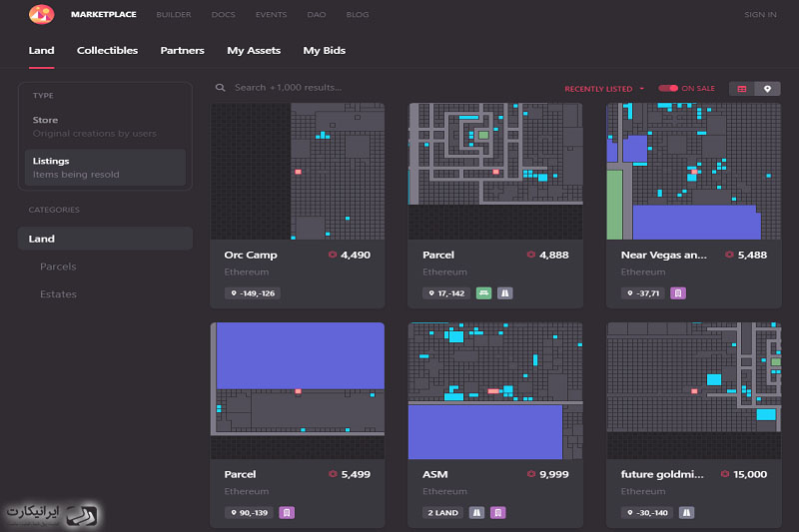Select the Estates subcategory
799x532 pixels.
coord(58,293)
